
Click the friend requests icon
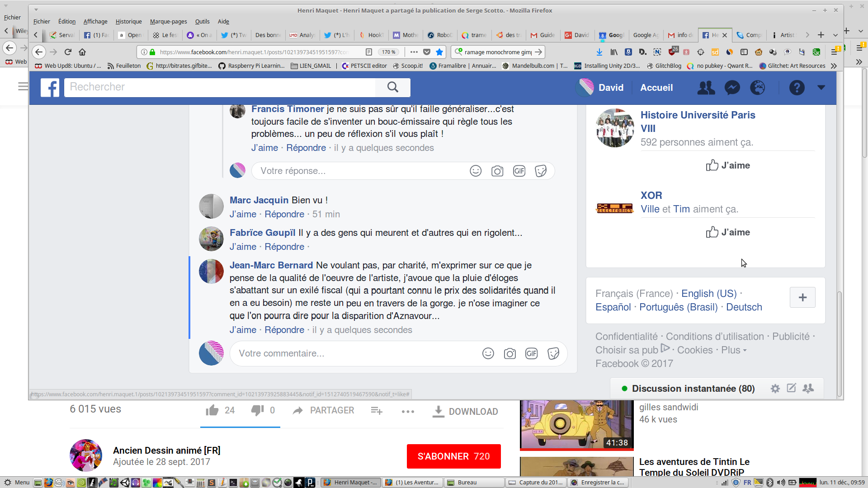click(706, 88)
